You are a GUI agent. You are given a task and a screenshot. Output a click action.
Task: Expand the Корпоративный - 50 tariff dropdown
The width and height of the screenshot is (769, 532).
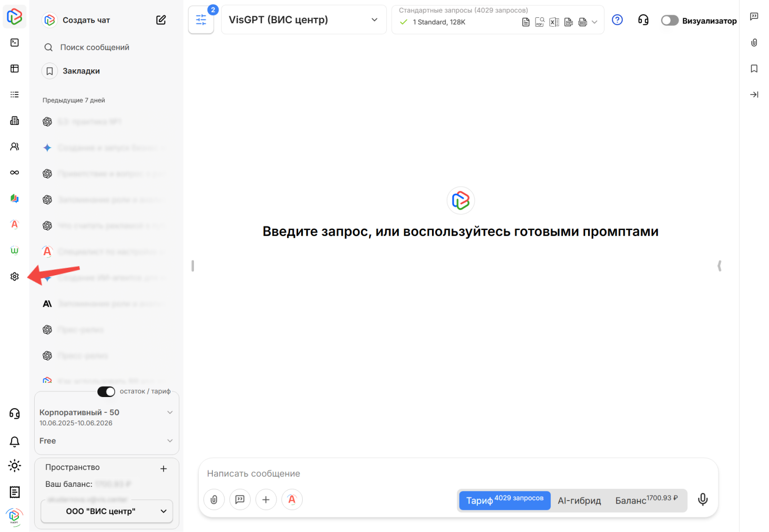pyautogui.click(x=170, y=412)
